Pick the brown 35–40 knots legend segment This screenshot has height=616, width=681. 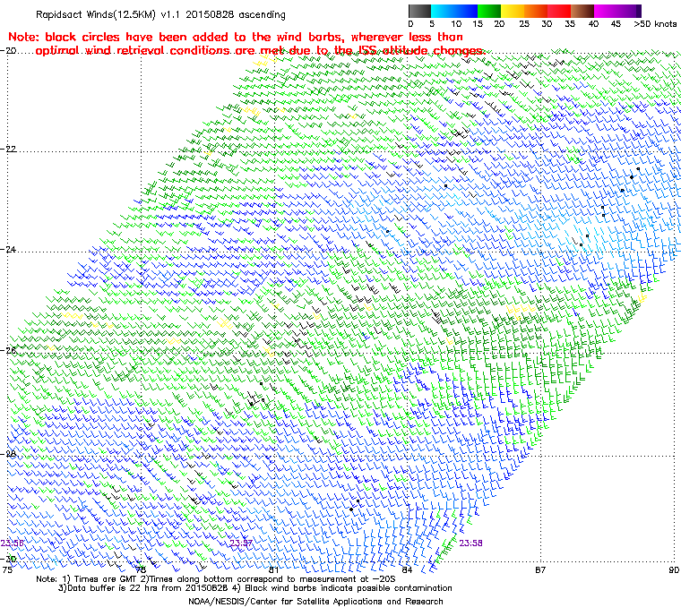tap(582, 11)
